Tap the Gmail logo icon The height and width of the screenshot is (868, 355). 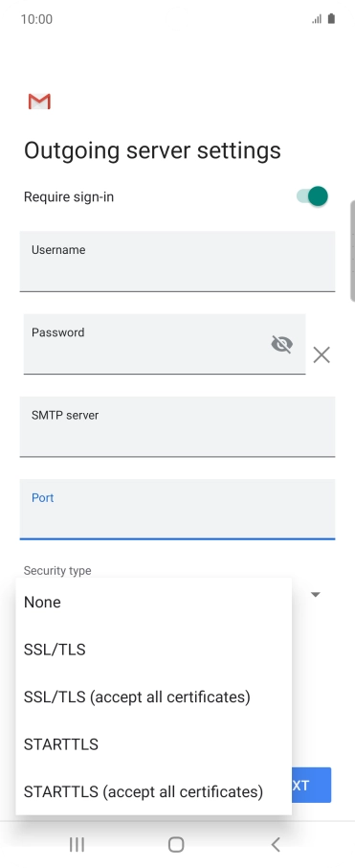pyautogui.click(x=39, y=102)
